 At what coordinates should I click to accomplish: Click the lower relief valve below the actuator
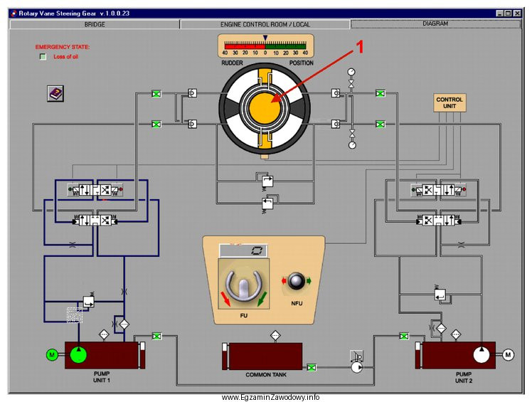tap(267, 203)
